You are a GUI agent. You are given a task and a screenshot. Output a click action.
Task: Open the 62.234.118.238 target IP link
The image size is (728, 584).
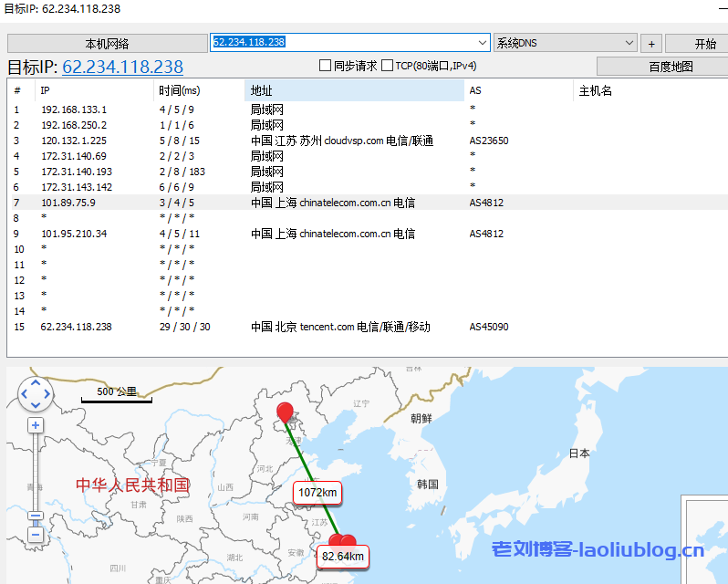click(x=122, y=67)
